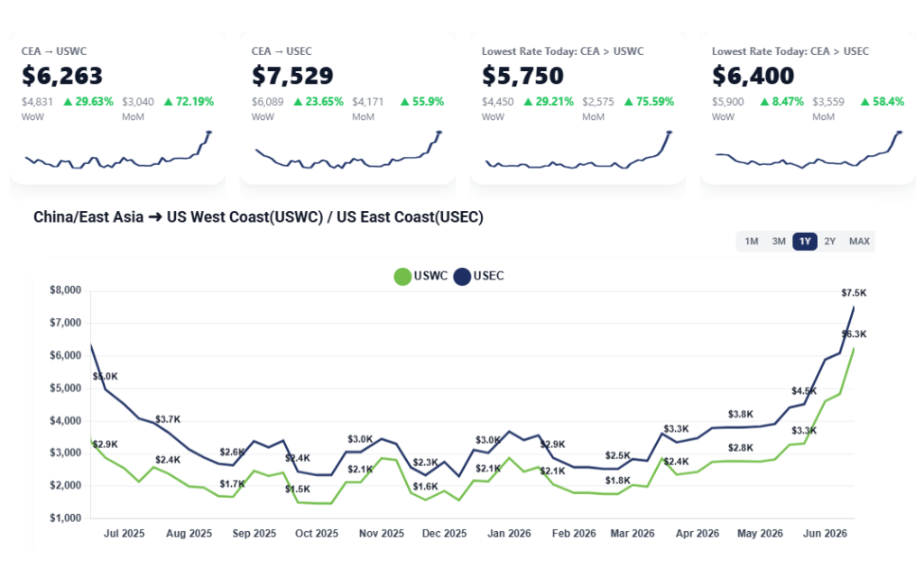The image size is (924, 568).
Task: Click the $1,000 y-axis label
Action: coord(65,518)
